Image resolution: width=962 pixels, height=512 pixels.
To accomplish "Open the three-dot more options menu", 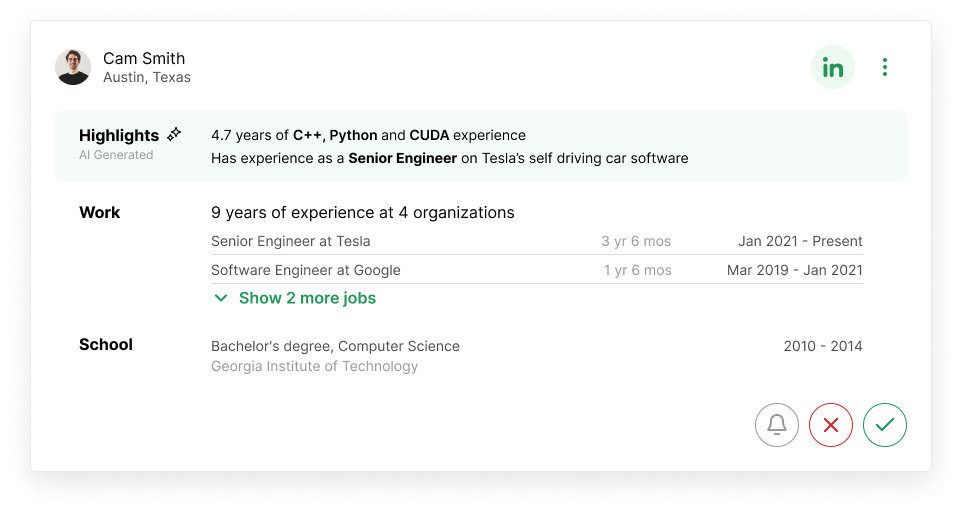I will (x=884, y=68).
